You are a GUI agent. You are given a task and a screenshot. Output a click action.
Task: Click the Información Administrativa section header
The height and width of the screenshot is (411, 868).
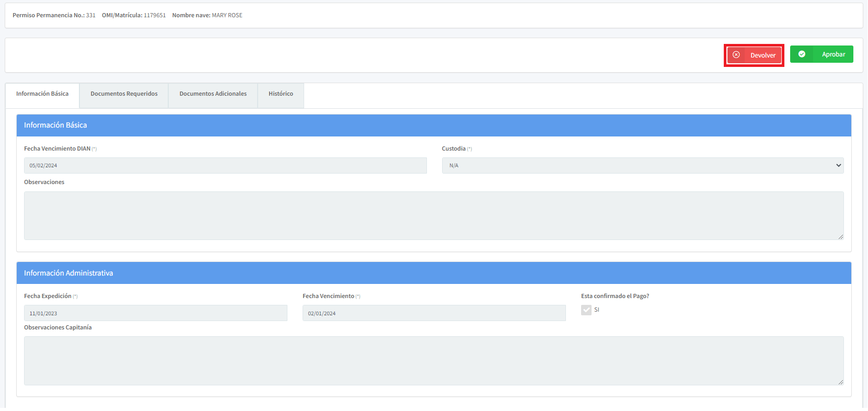tap(433, 273)
